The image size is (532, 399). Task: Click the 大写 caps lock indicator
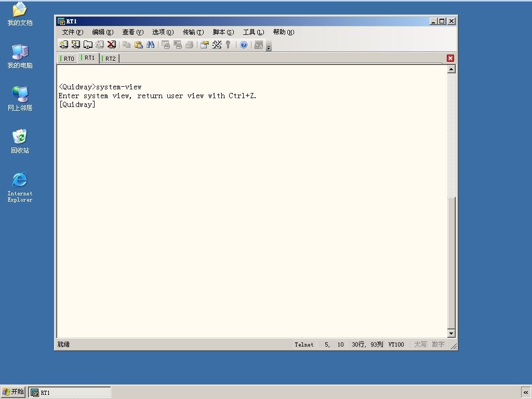pyautogui.click(x=420, y=344)
